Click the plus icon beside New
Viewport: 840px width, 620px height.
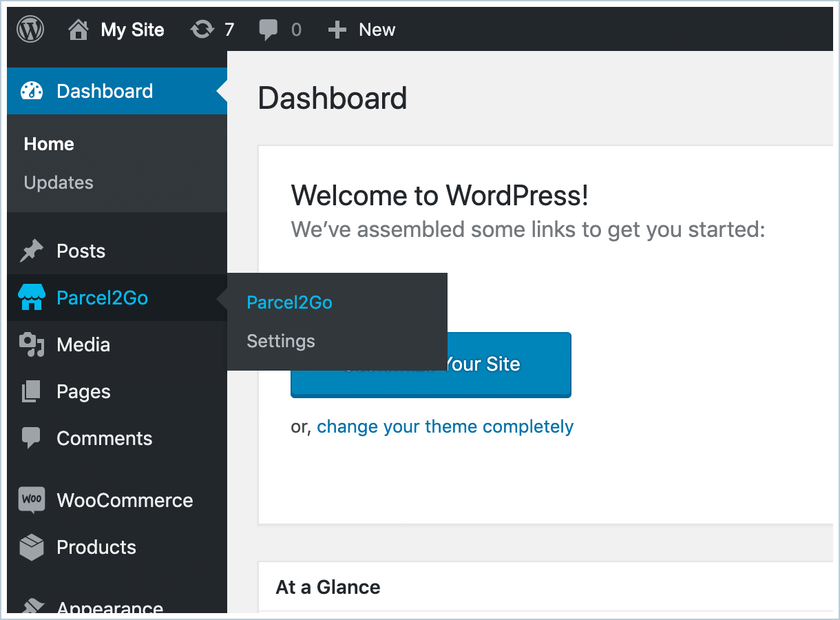pyautogui.click(x=337, y=30)
